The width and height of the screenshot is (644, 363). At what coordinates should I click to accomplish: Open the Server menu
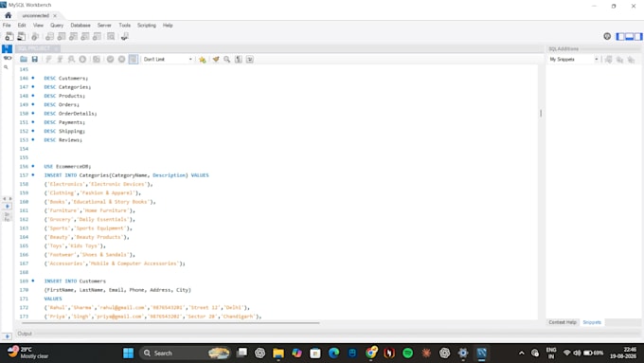coord(104,25)
